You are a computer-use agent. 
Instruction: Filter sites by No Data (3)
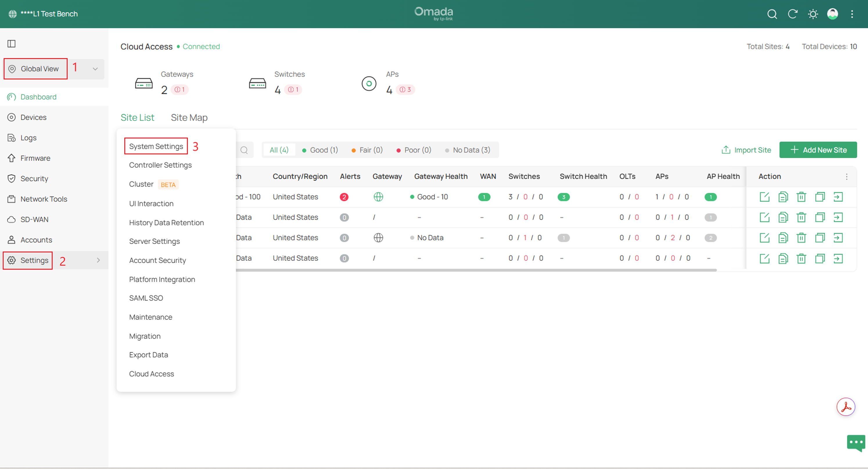click(x=468, y=150)
